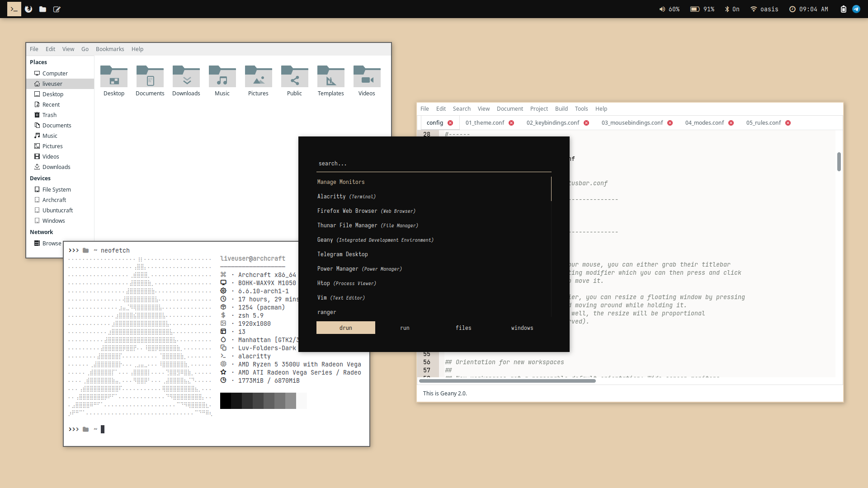868x488 pixels.
Task: Open Bookmarks menu in file manager
Action: (x=110, y=49)
